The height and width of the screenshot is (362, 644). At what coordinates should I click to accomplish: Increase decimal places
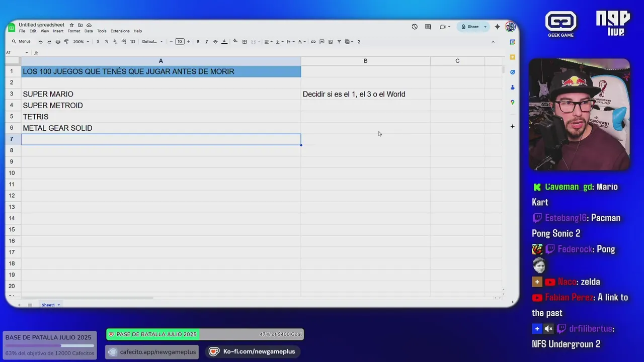124,42
